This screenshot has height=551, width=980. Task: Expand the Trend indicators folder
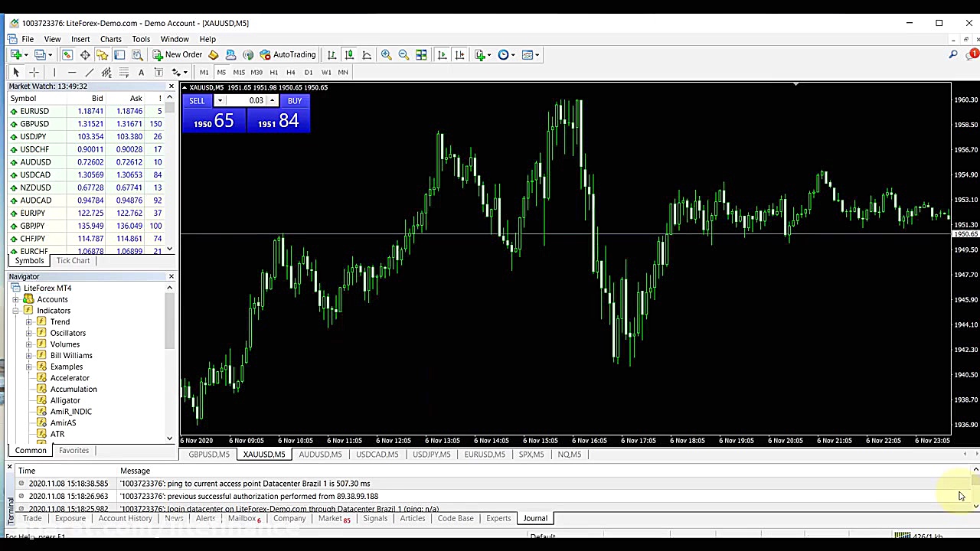[x=29, y=322]
